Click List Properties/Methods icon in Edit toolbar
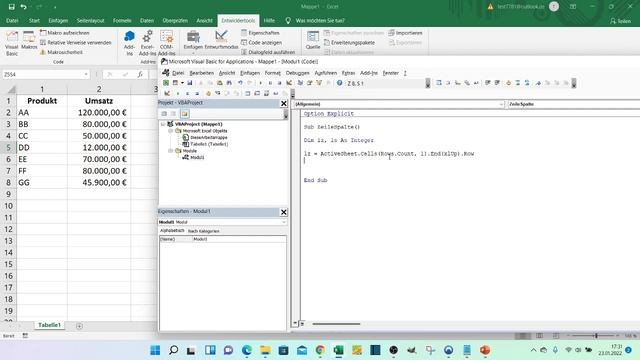Screen dimensions: 640x360 point(439,83)
